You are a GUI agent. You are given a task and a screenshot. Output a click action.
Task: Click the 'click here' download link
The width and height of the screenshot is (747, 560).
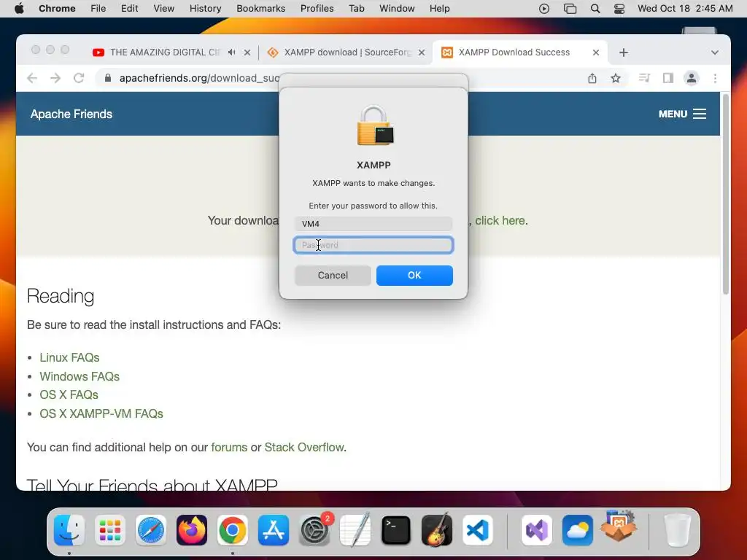point(500,220)
